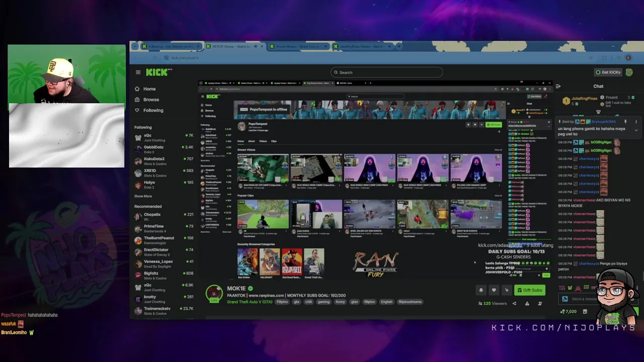The height and width of the screenshot is (362, 644).
Task: Select the filipinostreams tag
Action: (x=410, y=302)
